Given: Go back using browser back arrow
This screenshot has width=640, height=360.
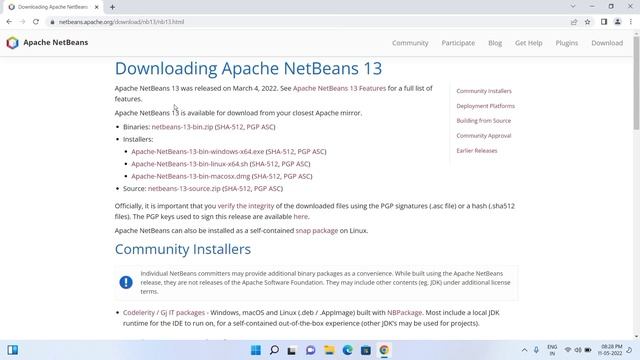Looking at the screenshot, I should pyautogui.click(x=9, y=22).
